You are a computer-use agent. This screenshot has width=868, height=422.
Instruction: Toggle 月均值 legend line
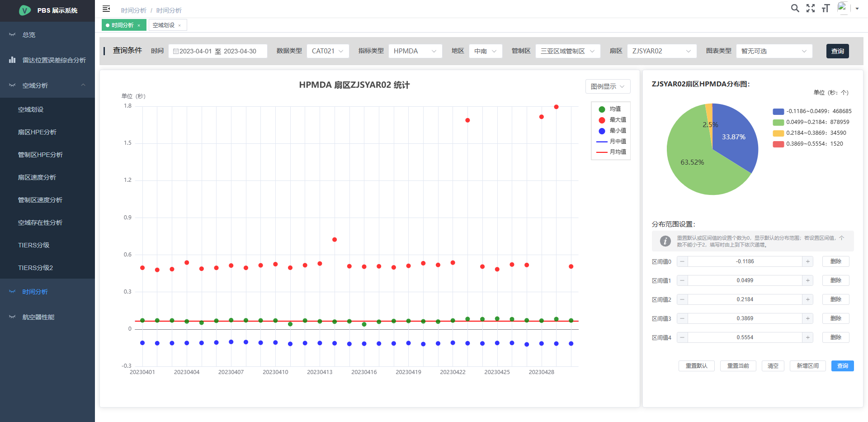pyautogui.click(x=611, y=152)
